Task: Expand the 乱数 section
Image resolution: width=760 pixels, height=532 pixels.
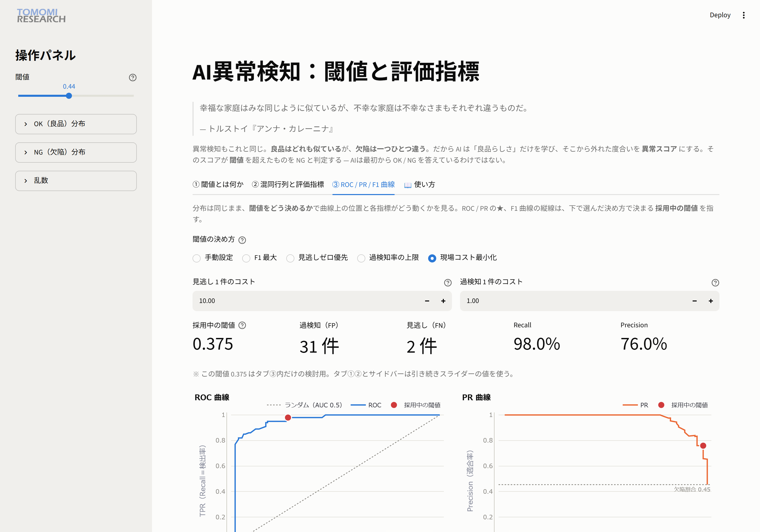Action: tap(76, 181)
